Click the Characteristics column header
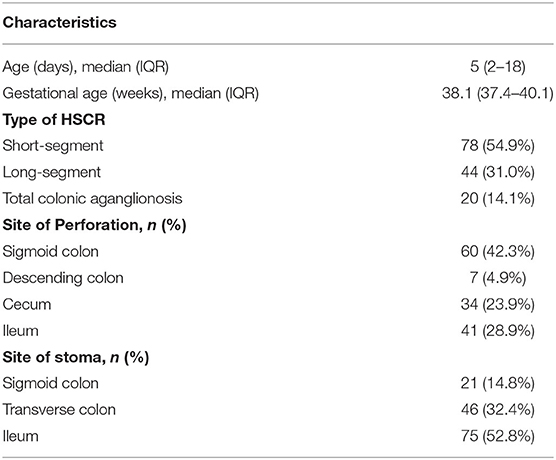The height and width of the screenshot is (460, 556). pos(59,22)
